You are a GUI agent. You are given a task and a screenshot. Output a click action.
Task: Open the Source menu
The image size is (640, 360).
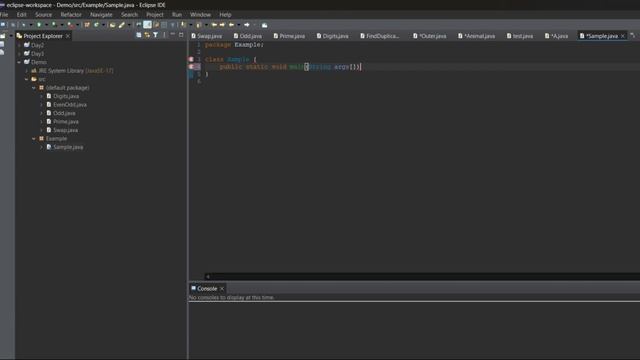(43, 15)
